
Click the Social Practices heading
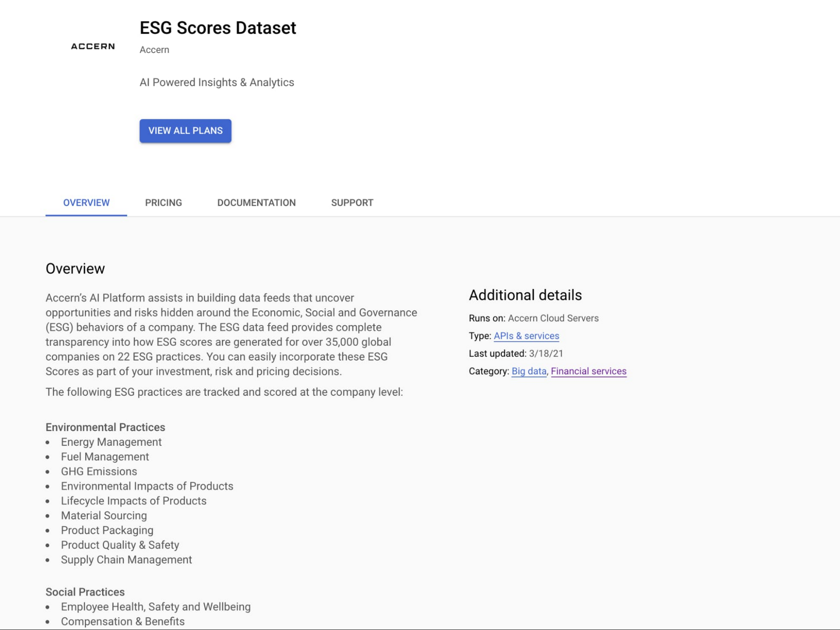point(85,592)
